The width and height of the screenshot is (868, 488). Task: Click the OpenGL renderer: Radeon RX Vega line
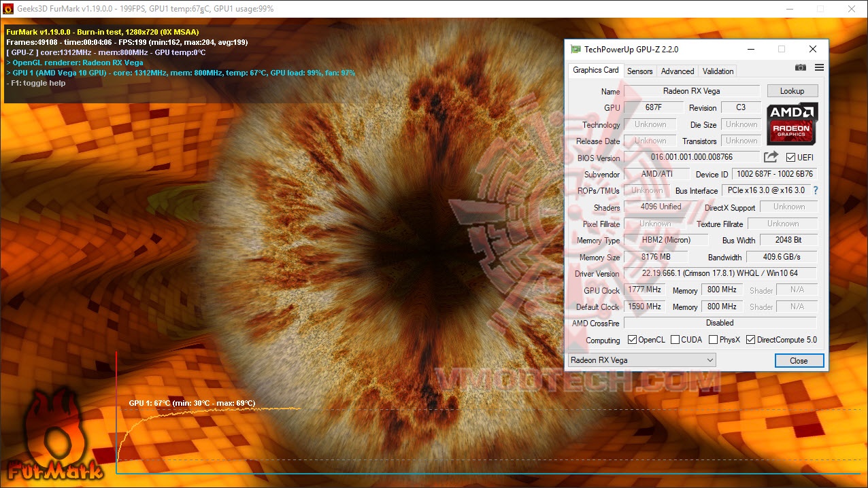pos(75,63)
